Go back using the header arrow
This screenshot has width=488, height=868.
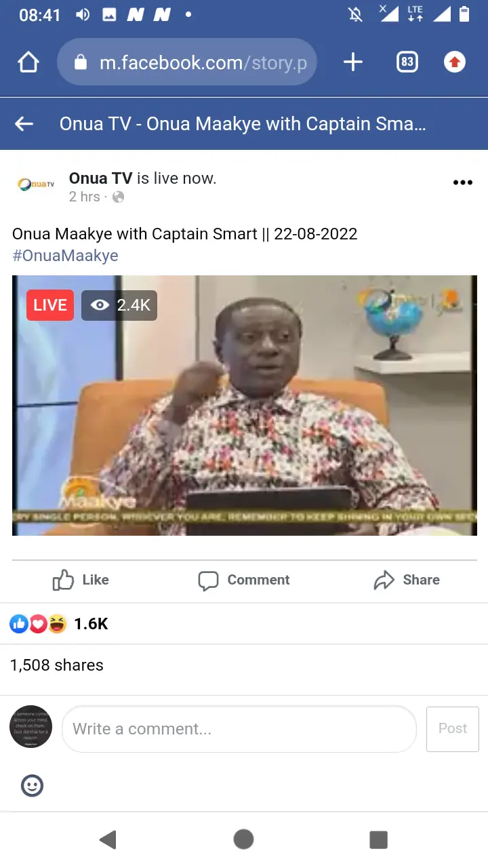coord(24,123)
